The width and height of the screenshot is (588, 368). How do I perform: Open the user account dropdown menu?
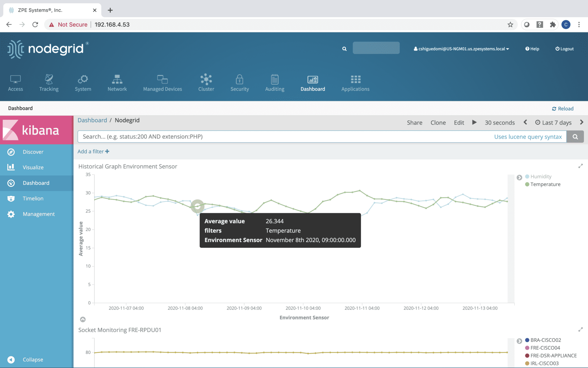tap(461, 49)
